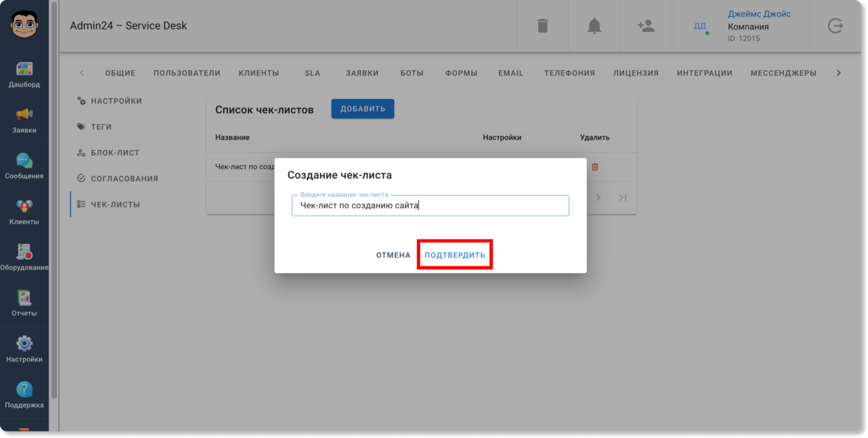This screenshot has height=438, width=868.
Task: Click the add user icon
Action: pos(646,26)
